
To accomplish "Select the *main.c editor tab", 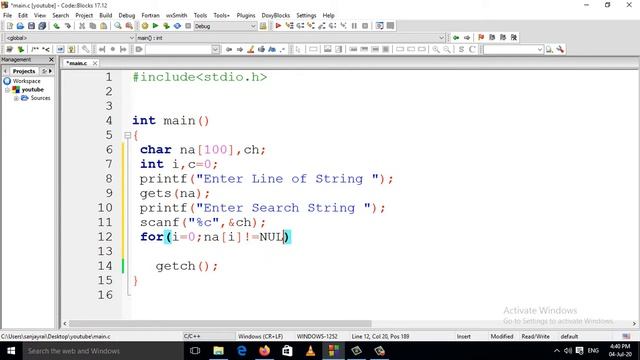I will pos(77,63).
